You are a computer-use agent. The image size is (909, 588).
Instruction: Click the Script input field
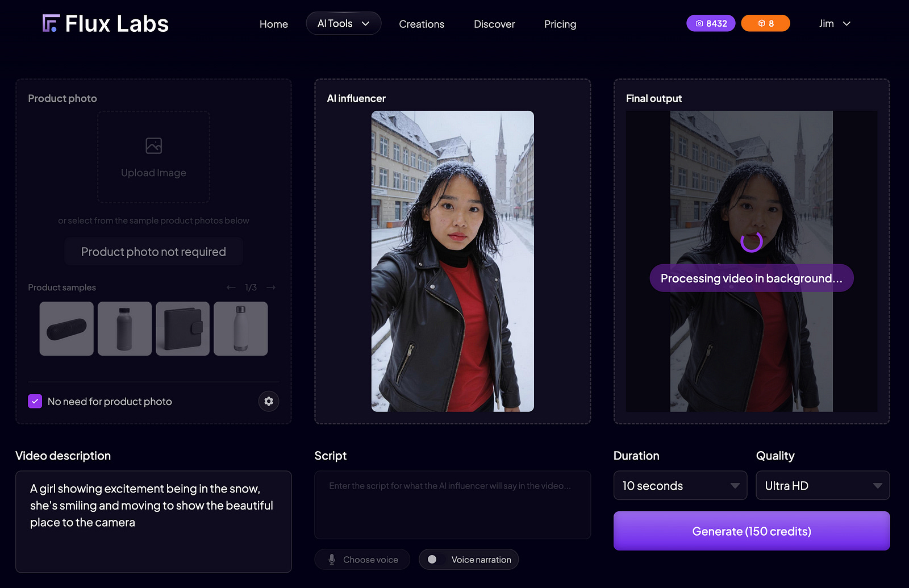pyautogui.click(x=453, y=504)
